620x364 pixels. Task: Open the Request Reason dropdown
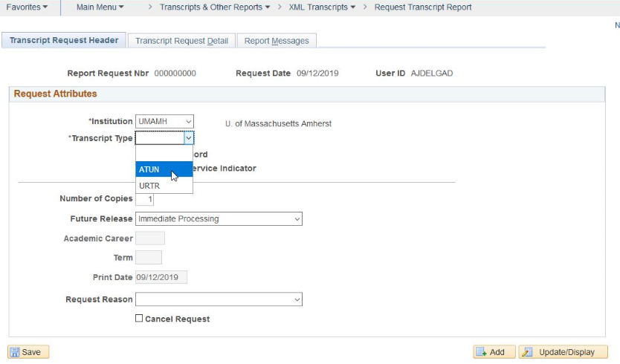219,299
